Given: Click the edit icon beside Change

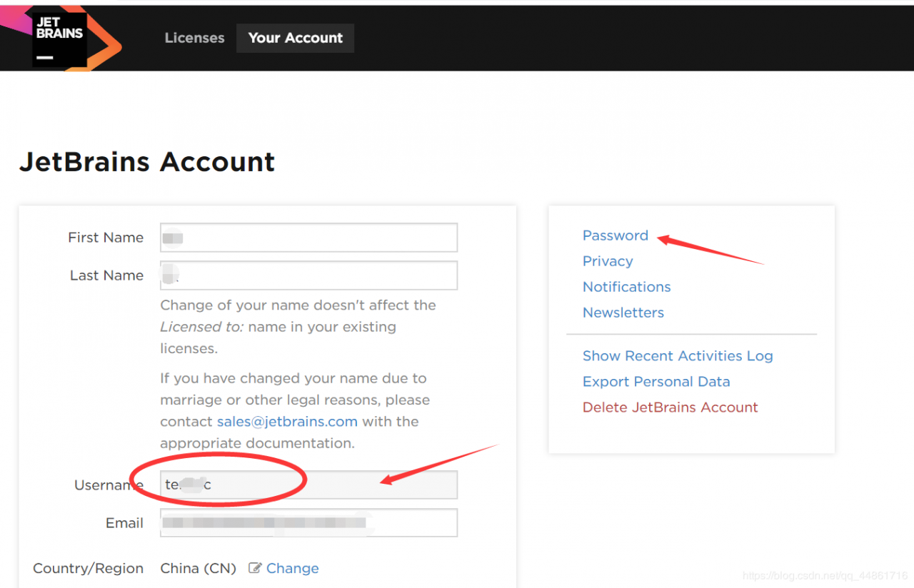Looking at the screenshot, I should 255,568.
